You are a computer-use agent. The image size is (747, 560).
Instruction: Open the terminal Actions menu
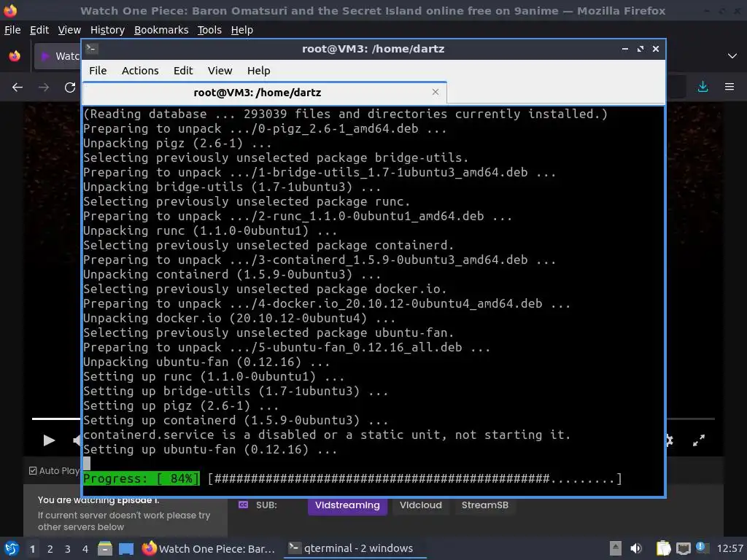(140, 71)
